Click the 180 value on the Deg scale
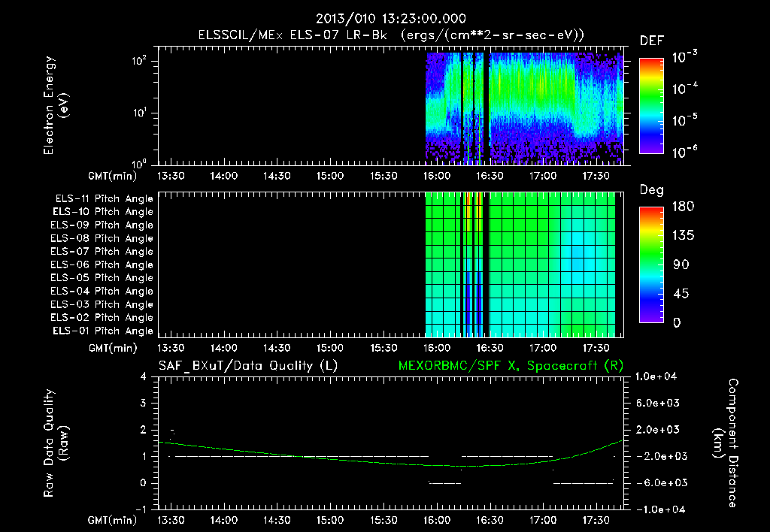The height and width of the screenshot is (532, 770). tap(683, 207)
